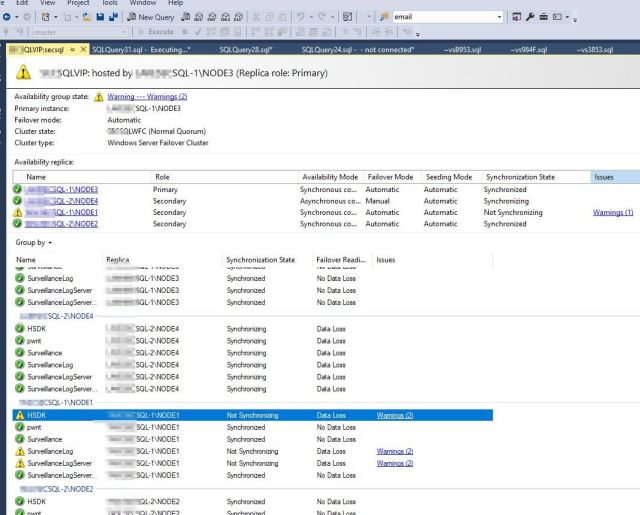Open the email search combo box dropdown

[x=500, y=17]
